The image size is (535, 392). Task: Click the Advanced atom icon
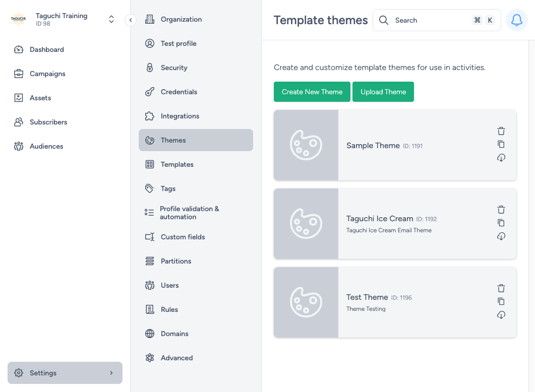150,358
